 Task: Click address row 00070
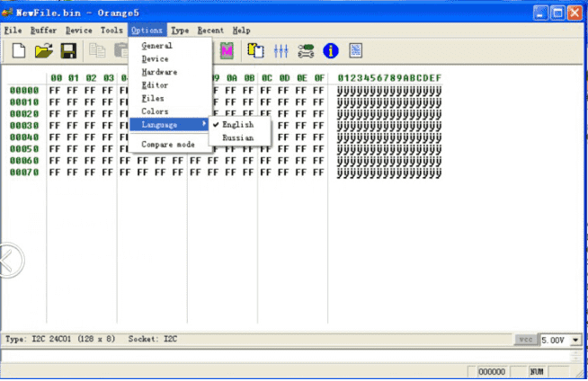(x=24, y=172)
